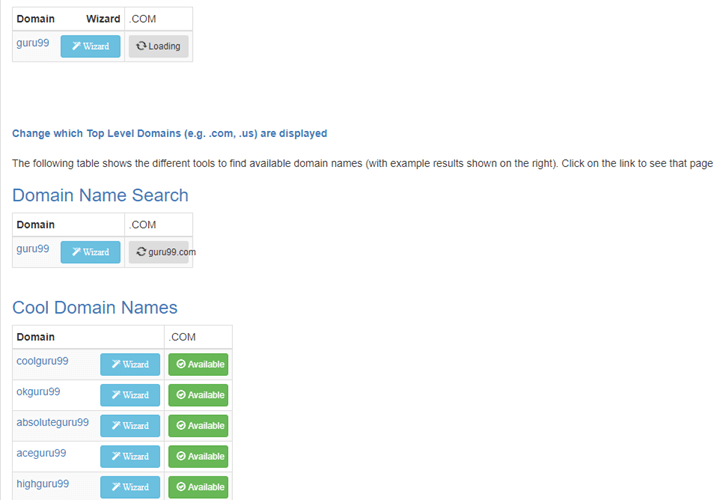
Task: Select the absoluteguru99 domain link
Action: 52,422
